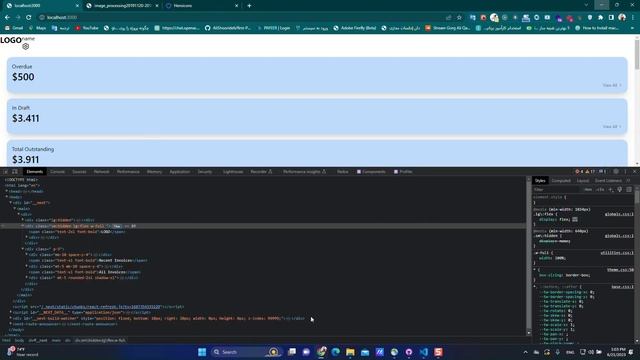640x360 pixels.
Task: Click the new style rule plus icon
Action: 611,189
